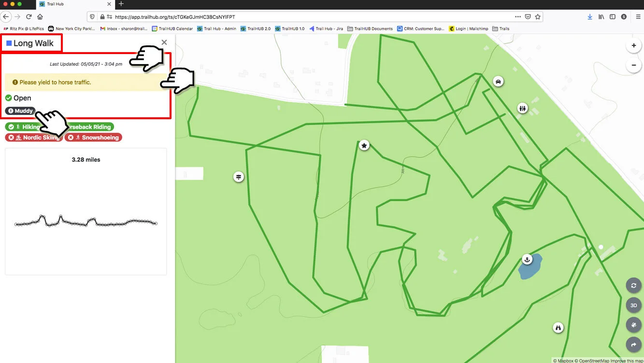Image resolution: width=644 pixels, height=363 pixels.
Task: Open a new browser tab
Action: [x=121, y=4]
